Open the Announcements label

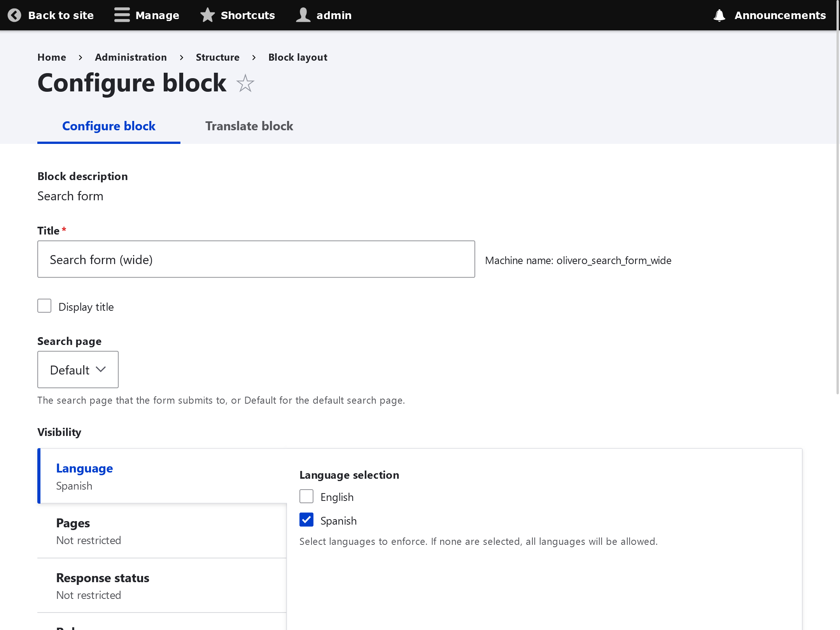780,15
